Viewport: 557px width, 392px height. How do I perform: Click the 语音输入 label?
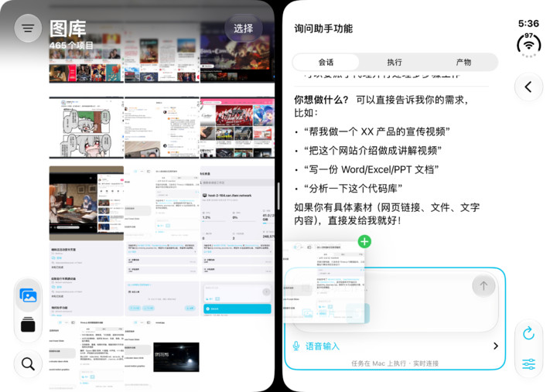pyautogui.click(x=322, y=346)
